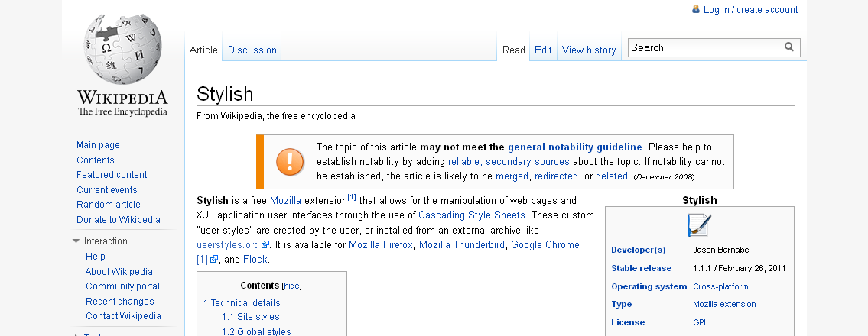Click the redirected link

[x=556, y=176]
